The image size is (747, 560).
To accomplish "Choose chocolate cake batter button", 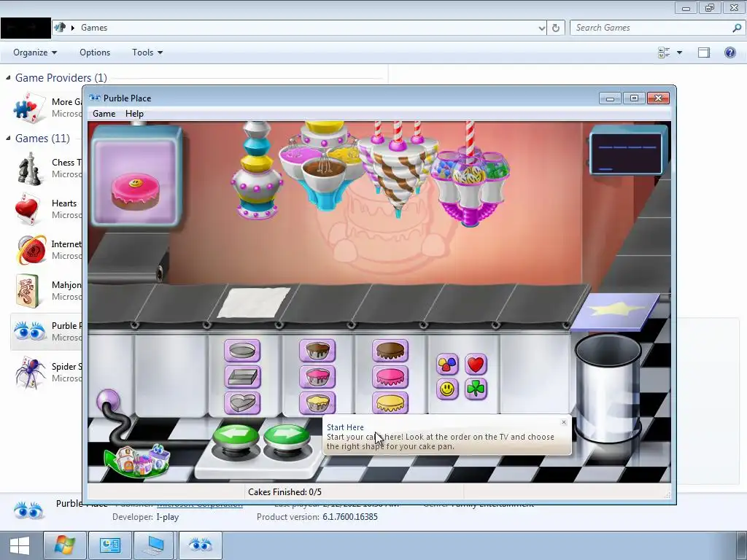I will click(317, 351).
